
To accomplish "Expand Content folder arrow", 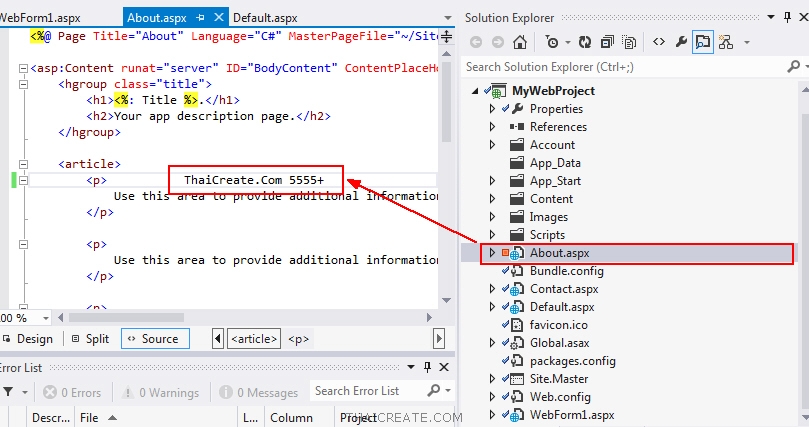I will point(492,199).
